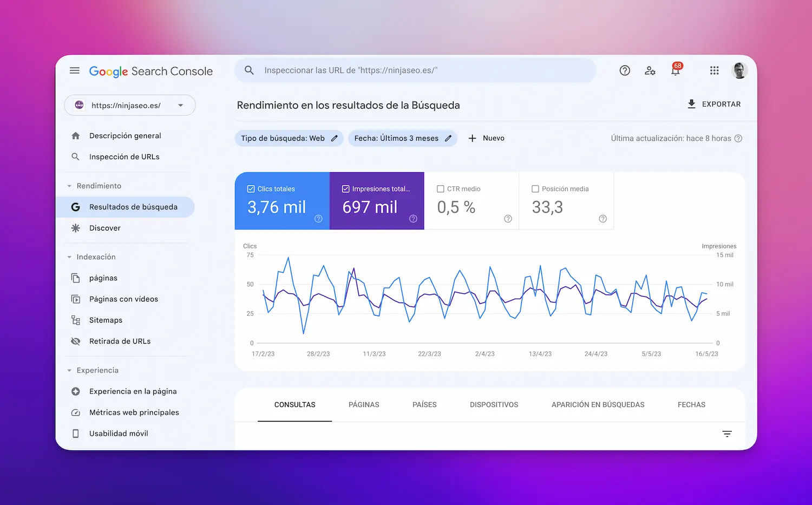
Task: Open the hamburger navigation menu
Action: click(74, 70)
